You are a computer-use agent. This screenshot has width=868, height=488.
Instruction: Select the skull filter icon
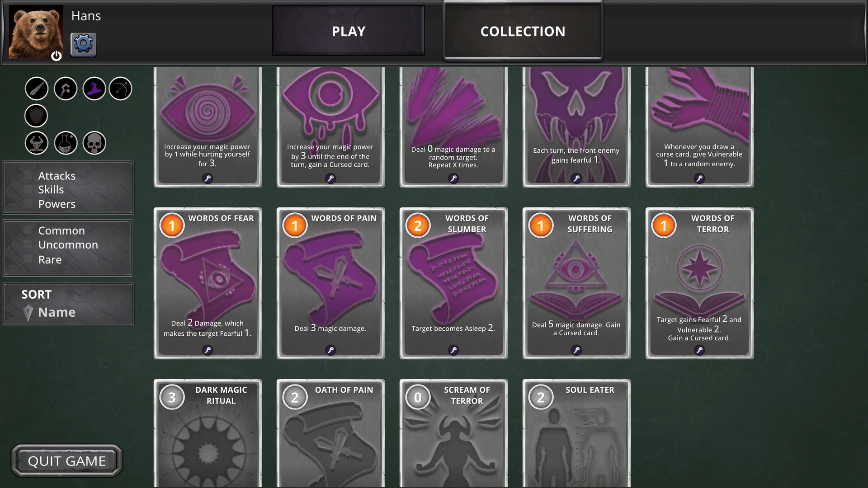tap(94, 143)
